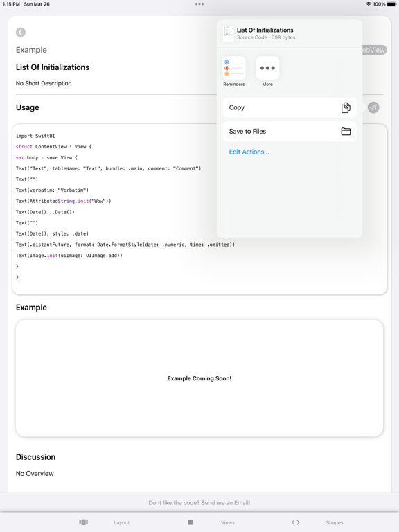This screenshot has width=399, height=532.
Task: Click the 'import SwiftUI' code line
Action: click(x=35, y=136)
